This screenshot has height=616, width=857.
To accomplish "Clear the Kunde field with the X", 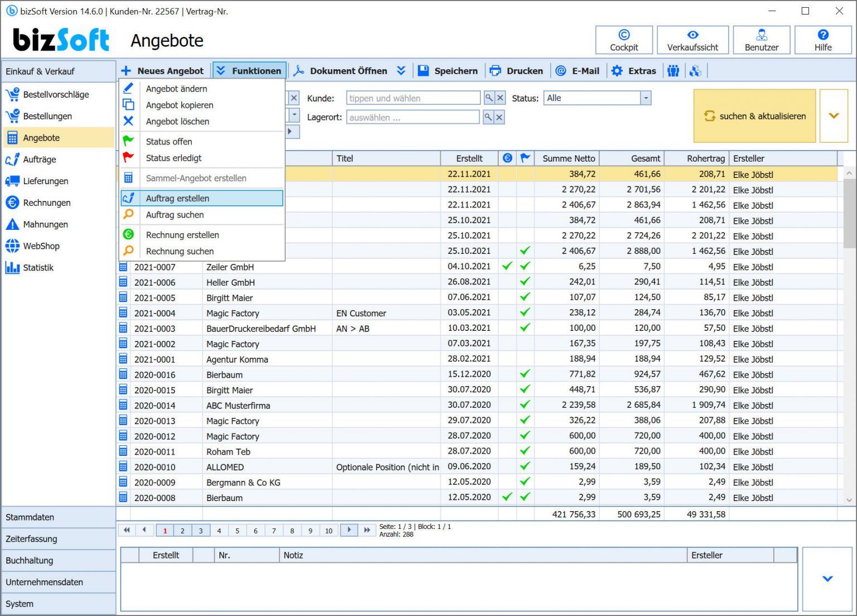I will 500,98.
